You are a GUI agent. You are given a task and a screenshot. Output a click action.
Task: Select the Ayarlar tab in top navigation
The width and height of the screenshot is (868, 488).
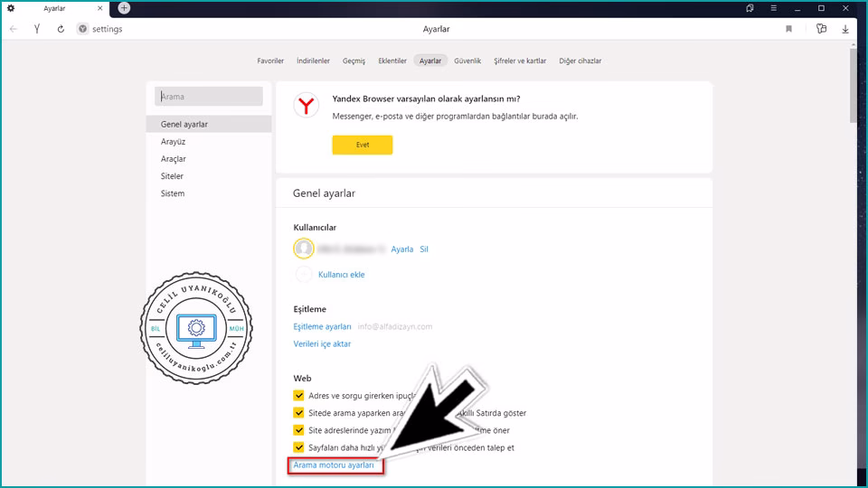tap(430, 61)
